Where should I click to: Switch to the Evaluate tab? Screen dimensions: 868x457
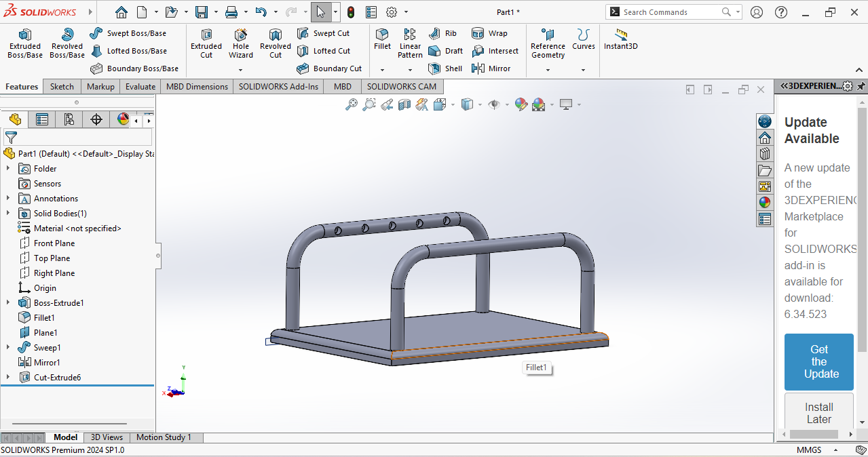coord(140,87)
